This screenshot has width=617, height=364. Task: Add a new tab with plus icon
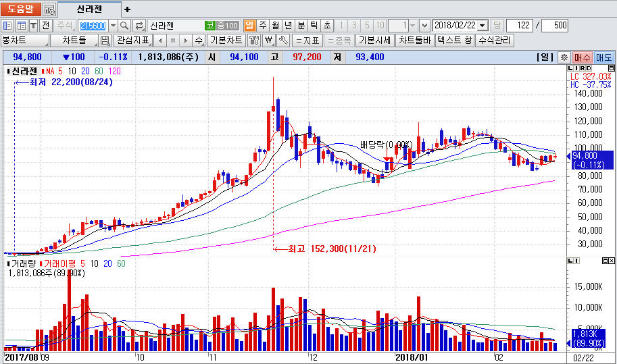[128, 9]
